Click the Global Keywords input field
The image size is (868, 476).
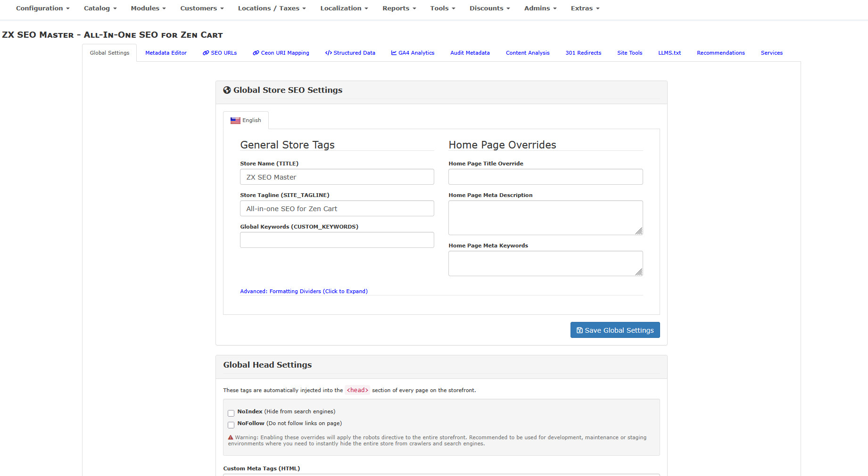[337, 240]
